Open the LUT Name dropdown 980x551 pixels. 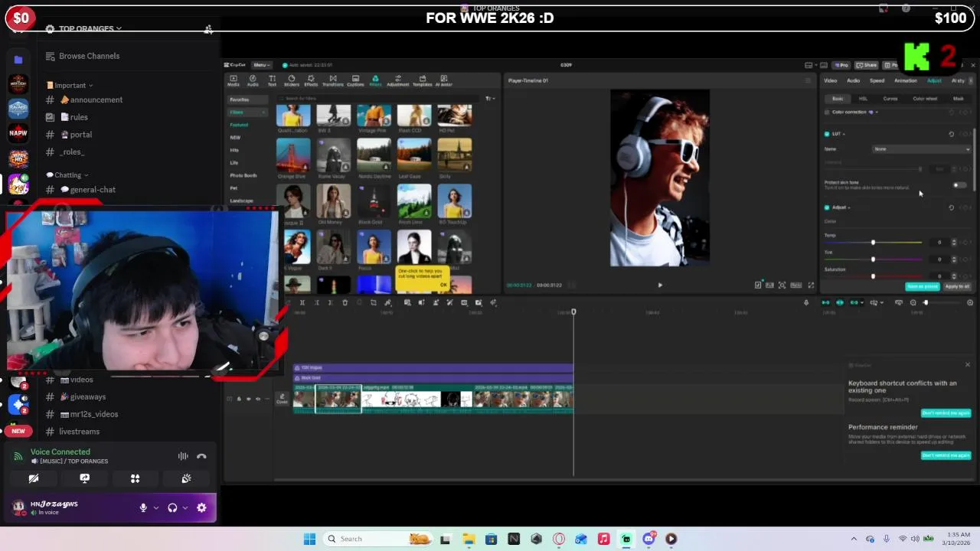click(x=921, y=149)
